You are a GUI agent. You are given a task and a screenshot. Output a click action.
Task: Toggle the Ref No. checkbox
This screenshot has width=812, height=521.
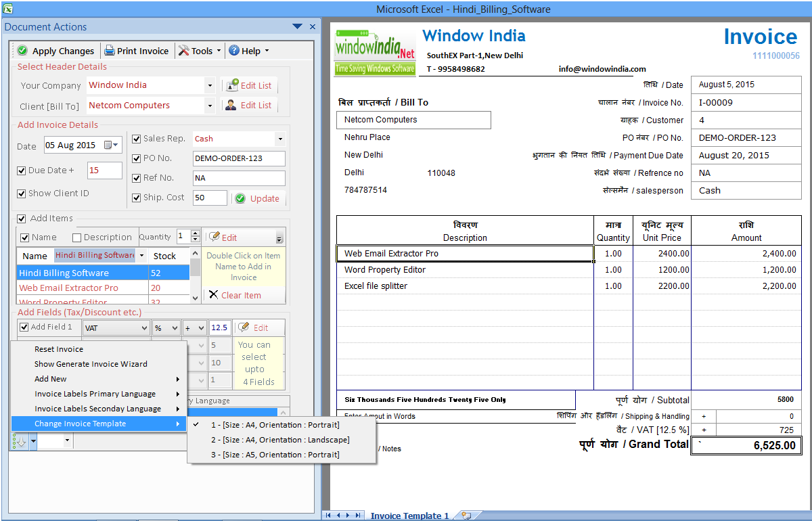click(x=137, y=178)
